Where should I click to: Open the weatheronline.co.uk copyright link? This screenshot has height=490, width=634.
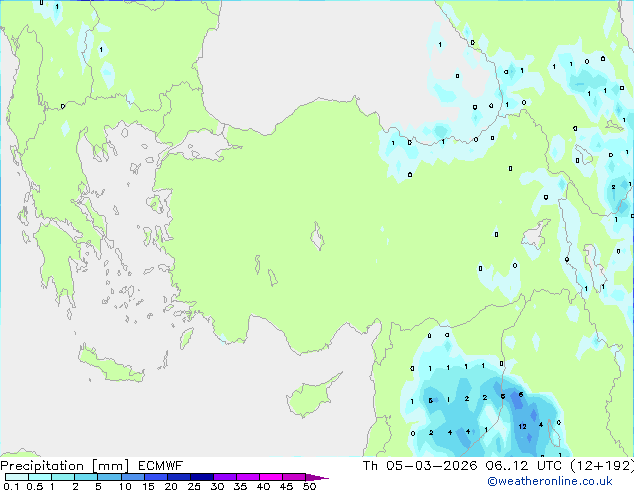point(550,481)
